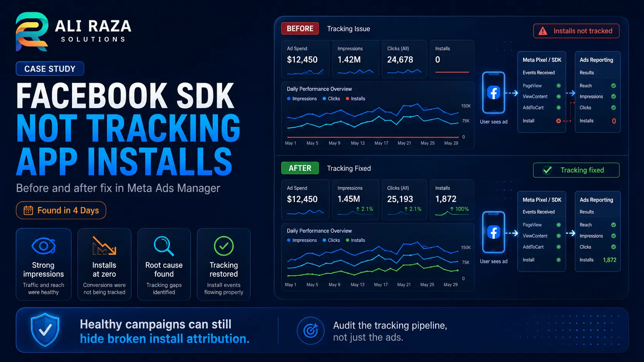The height and width of the screenshot is (362, 644).
Task: Click User sees ad caption in Before panel
Action: [493, 122]
